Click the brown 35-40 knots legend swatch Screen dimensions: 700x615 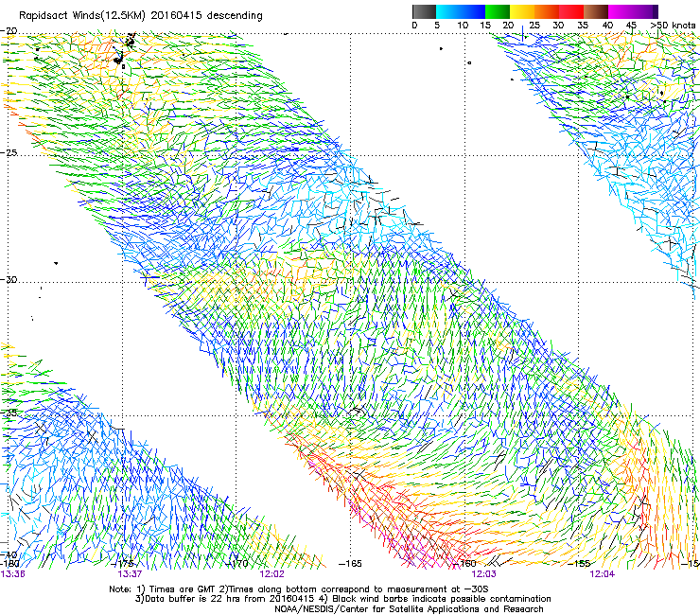596,11
